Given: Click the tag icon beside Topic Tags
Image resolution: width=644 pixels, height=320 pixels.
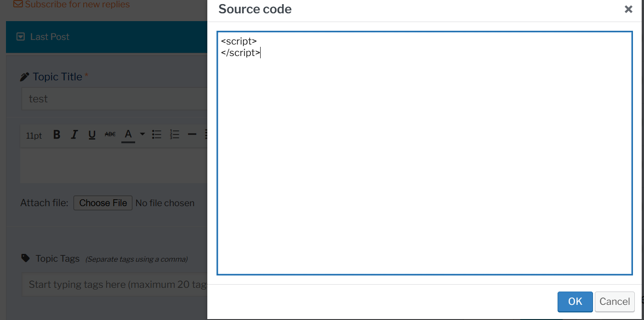Looking at the screenshot, I should click(x=26, y=258).
